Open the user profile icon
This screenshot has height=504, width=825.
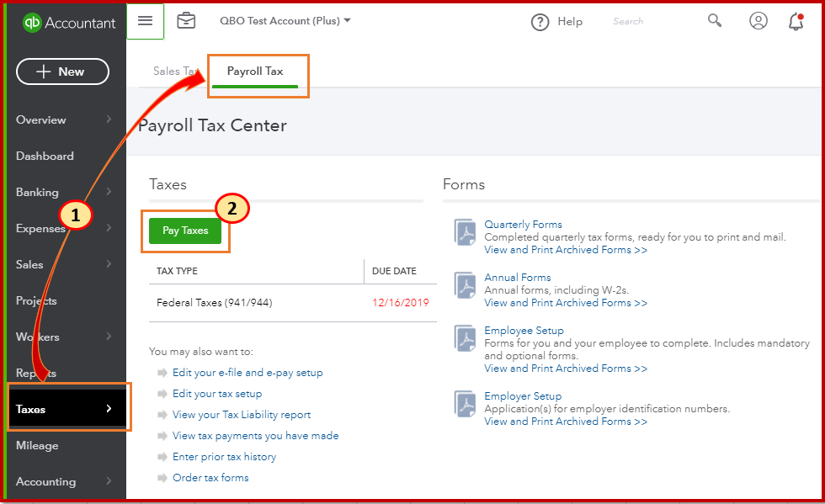tap(758, 21)
